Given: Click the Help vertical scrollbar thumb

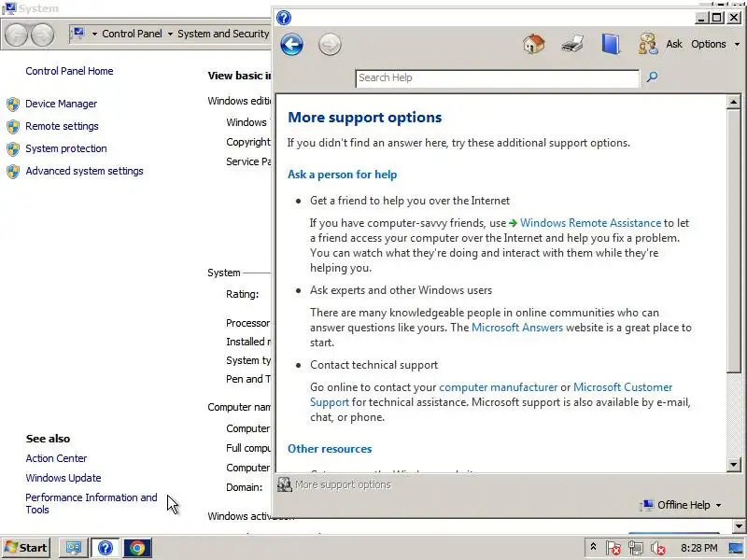Looking at the screenshot, I should coord(733,241).
